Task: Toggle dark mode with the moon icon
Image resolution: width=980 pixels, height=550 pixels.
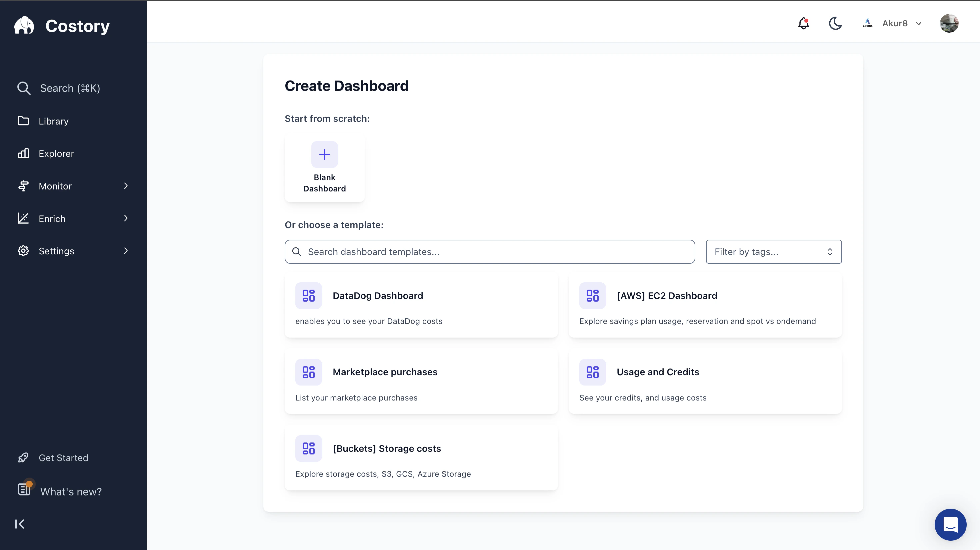Action: 835,23
